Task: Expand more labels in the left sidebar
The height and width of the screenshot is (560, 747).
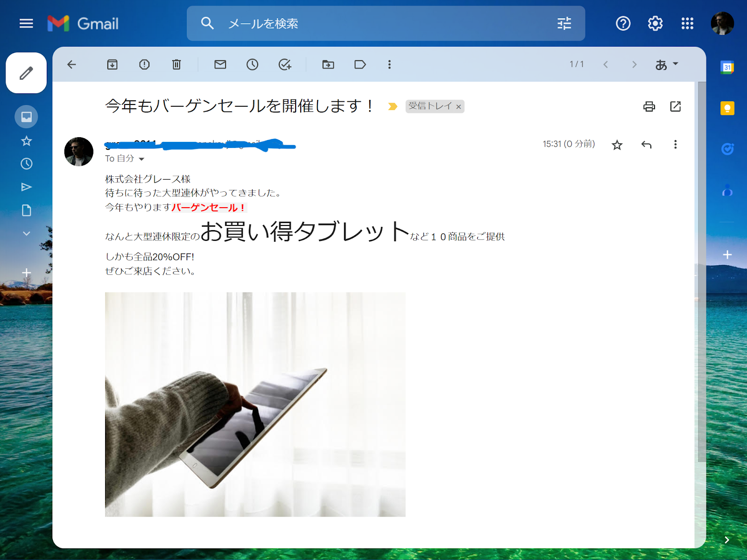Action: click(x=26, y=233)
